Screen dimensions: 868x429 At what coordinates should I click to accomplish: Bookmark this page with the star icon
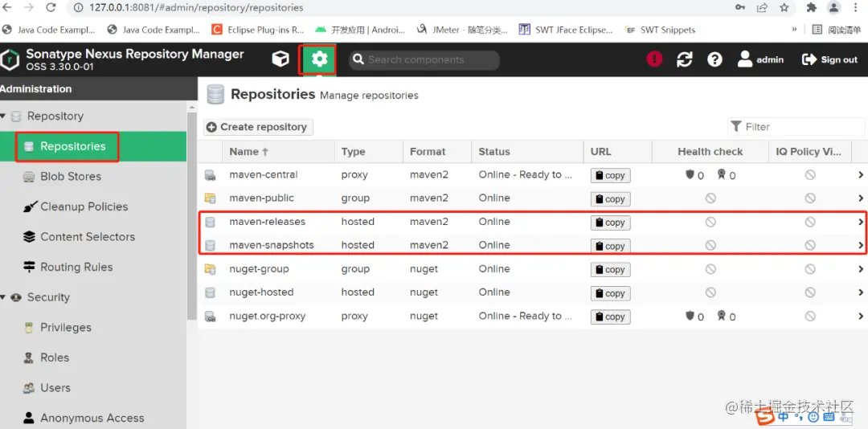point(784,7)
